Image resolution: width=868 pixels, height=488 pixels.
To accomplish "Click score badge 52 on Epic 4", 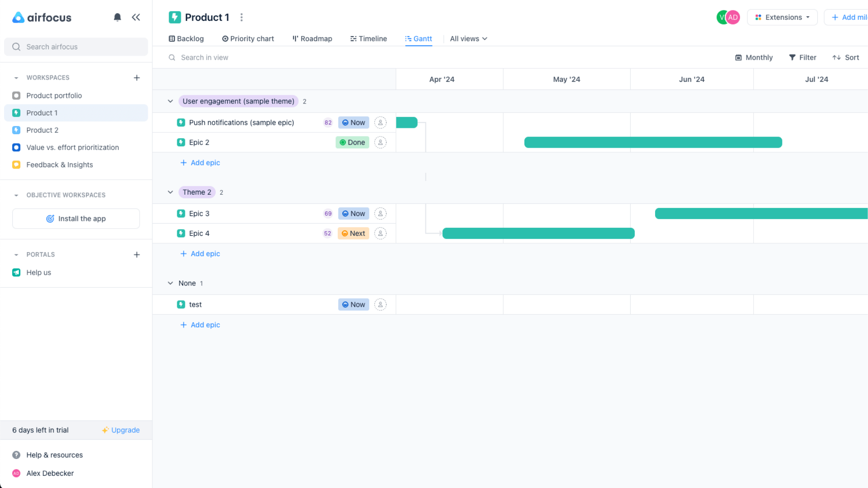I will coord(327,233).
